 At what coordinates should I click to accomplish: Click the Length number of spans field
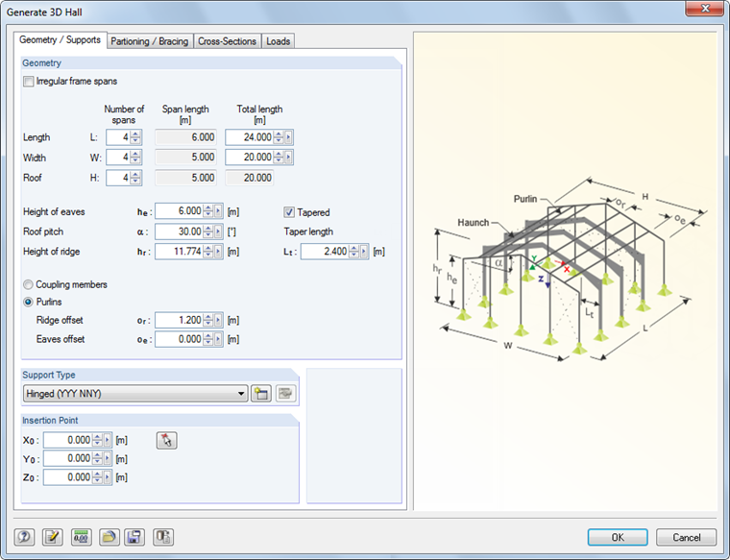[118, 137]
